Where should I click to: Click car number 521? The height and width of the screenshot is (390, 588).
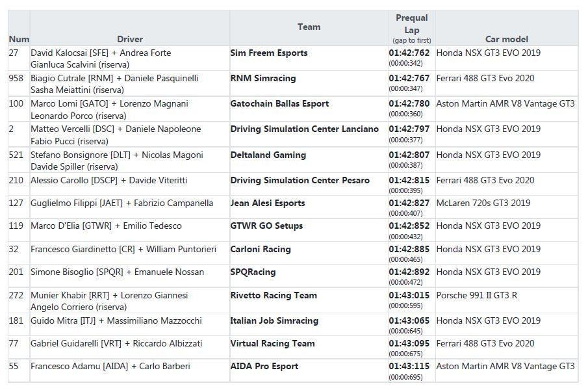pyautogui.click(x=16, y=155)
